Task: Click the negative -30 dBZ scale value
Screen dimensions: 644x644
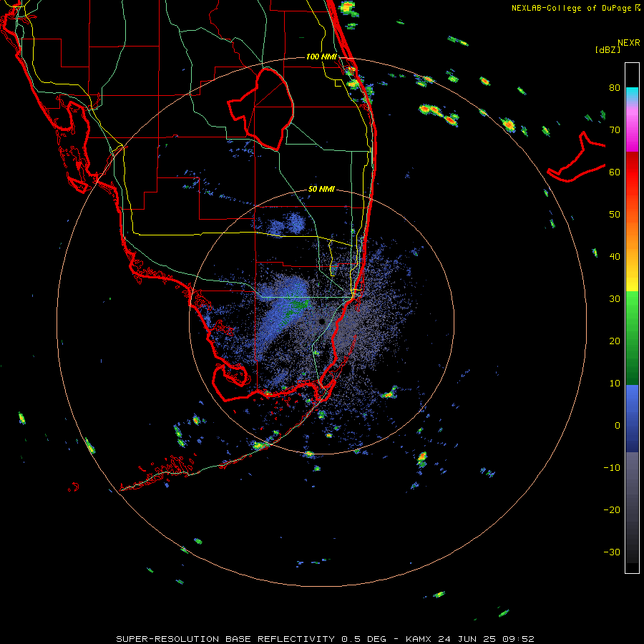Action: click(612, 552)
